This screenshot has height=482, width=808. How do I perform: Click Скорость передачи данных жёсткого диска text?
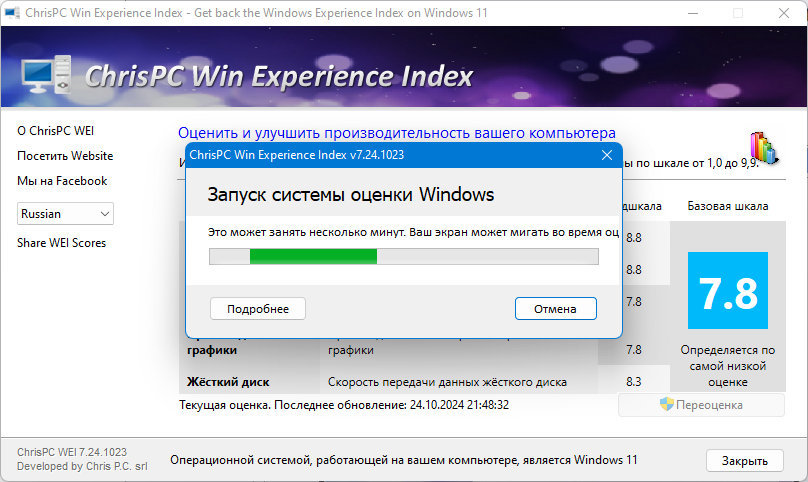[x=447, y=382]
